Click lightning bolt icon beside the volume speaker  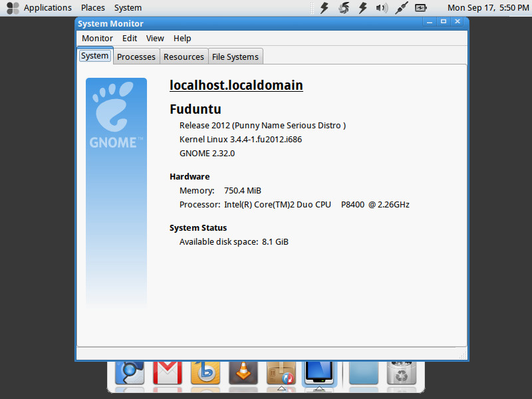tap(363, 8)
